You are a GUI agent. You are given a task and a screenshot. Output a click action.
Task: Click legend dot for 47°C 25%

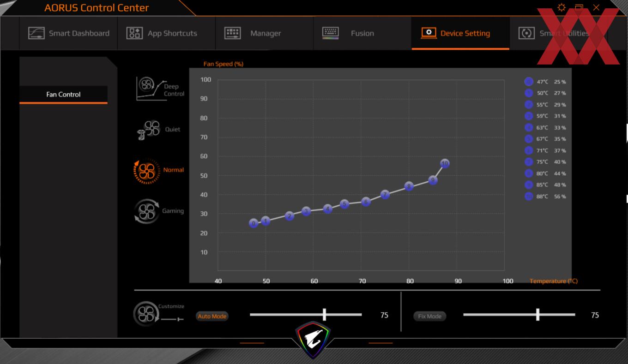point(529,82)
